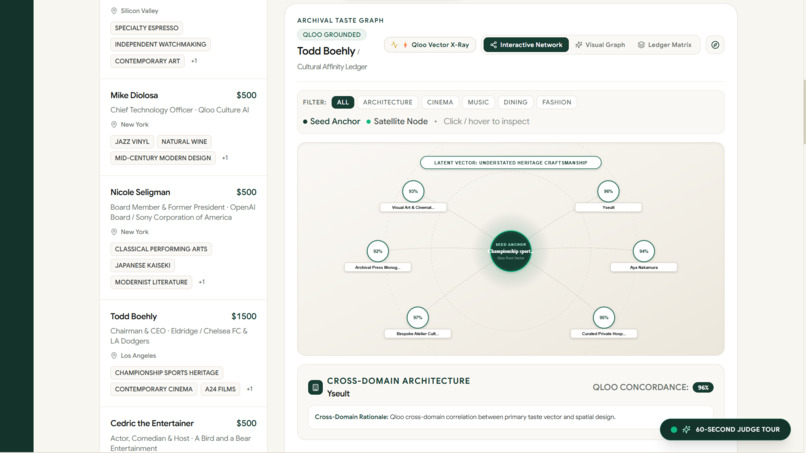Image resolution: width=806 pixels, height=453 pixels.
Task: Click the MID-CENTURY MODERN DESIGN tag
Action: point(163,158)
